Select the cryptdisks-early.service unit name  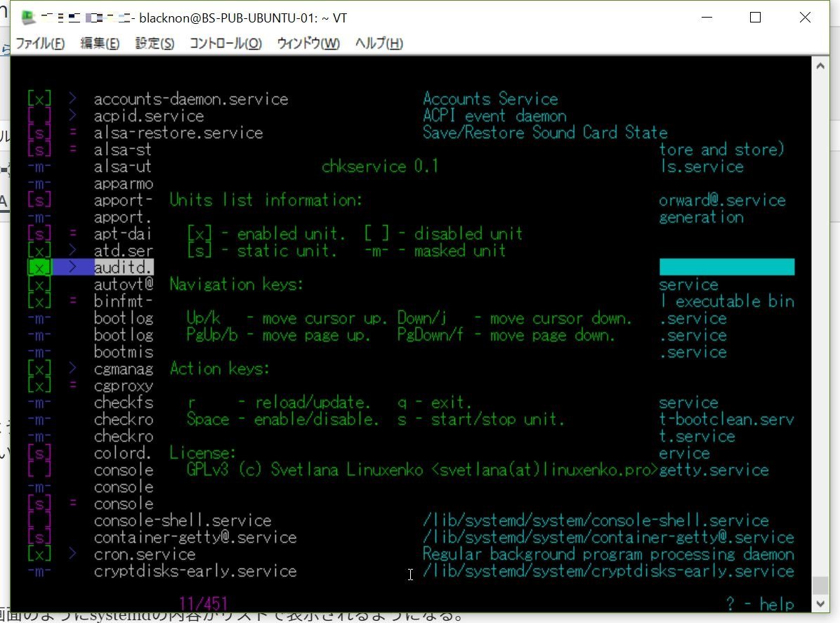point(195,571)
